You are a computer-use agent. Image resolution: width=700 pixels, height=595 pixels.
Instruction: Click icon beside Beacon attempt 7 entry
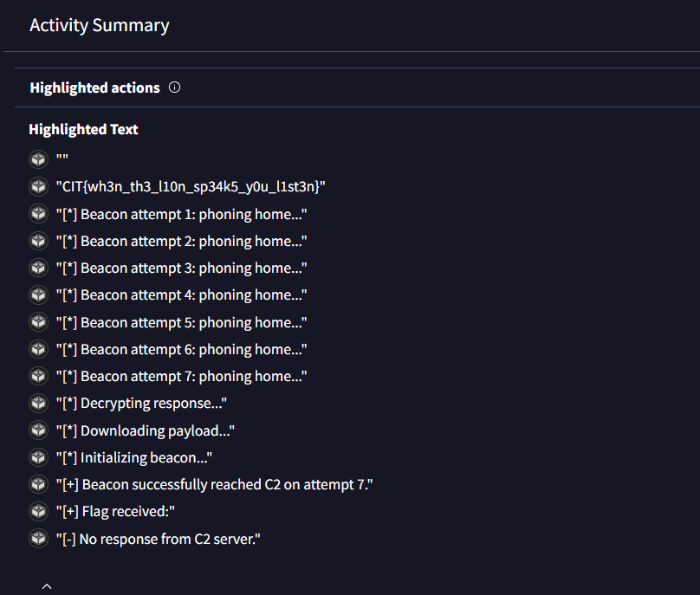coord(38,376)
